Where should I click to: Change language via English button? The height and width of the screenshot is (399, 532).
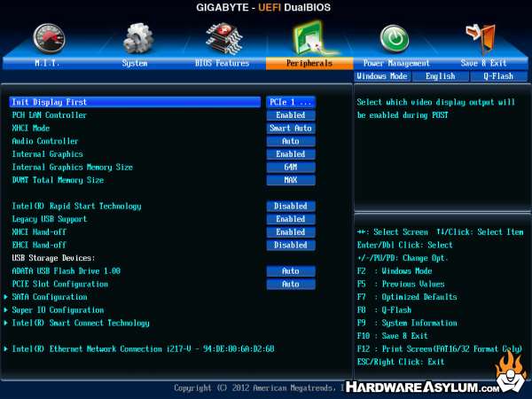(441, 76)
